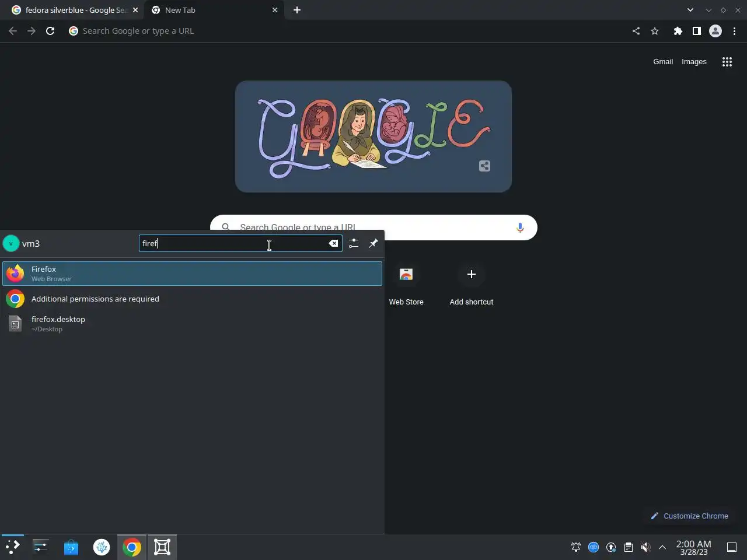Open a new Chrome tab
Screen dimensions: 747x560
click(297, 10)
